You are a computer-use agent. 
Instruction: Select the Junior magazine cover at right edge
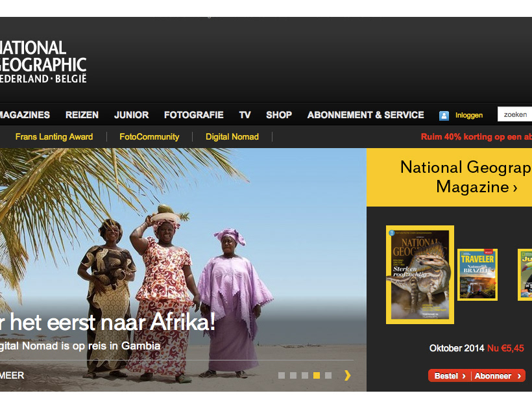(x=525, y=275)
